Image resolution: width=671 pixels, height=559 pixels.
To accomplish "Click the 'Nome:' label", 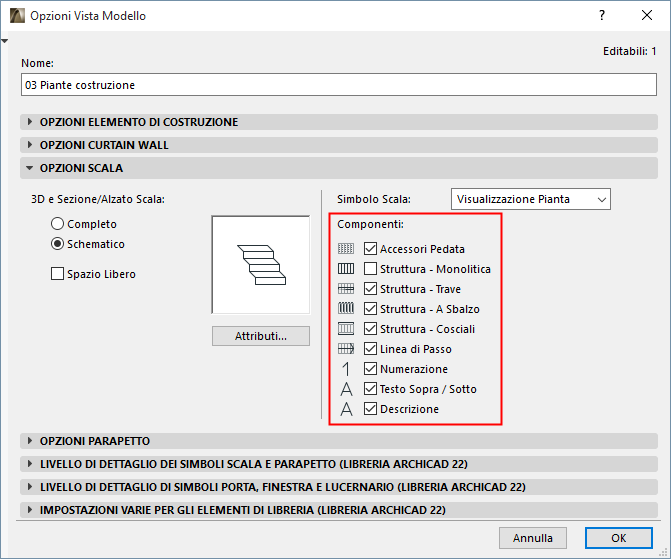I will 38,63.
